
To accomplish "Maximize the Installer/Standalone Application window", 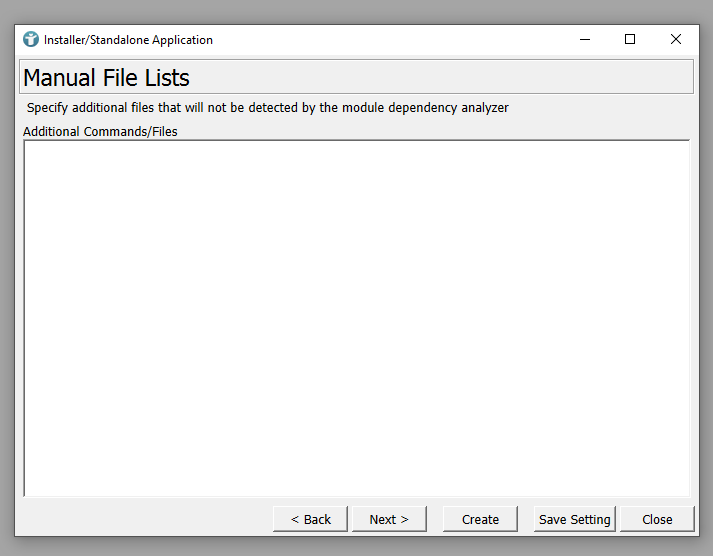I will tap(630, 40).
